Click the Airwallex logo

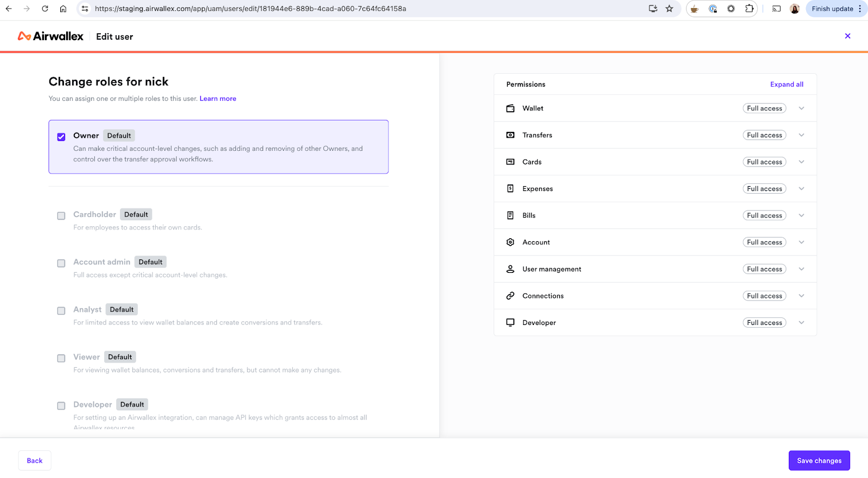50,36
